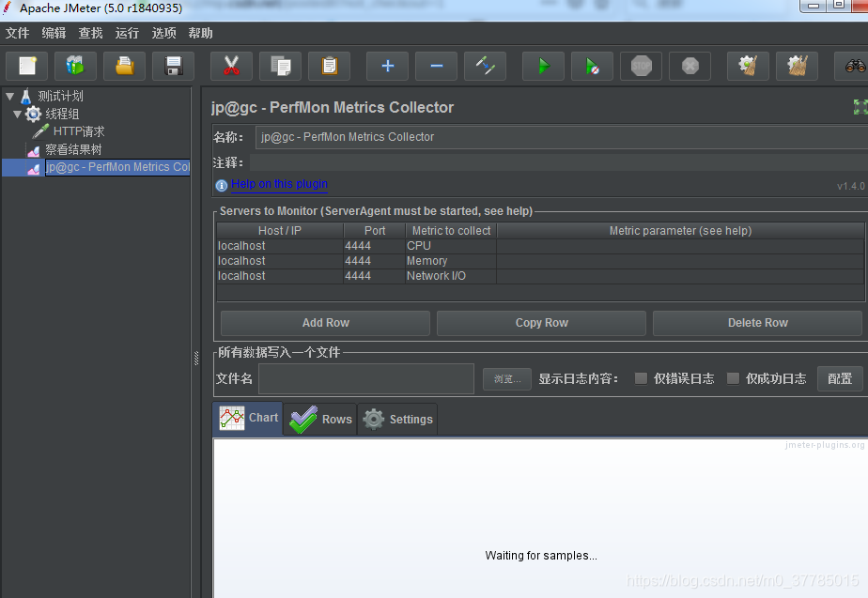This screenshot has width=868, height=598.
Task: Open the Templates toolbar icon
Action: tap(76, 67)
